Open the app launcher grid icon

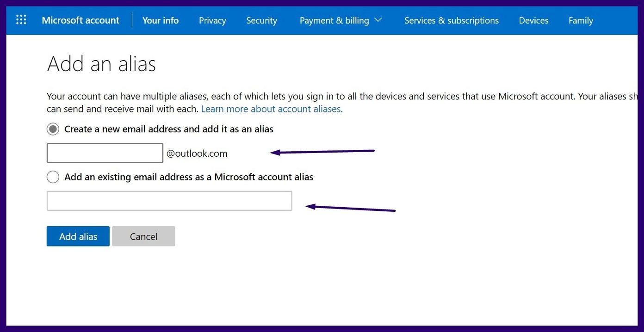[x=21, y=20]
